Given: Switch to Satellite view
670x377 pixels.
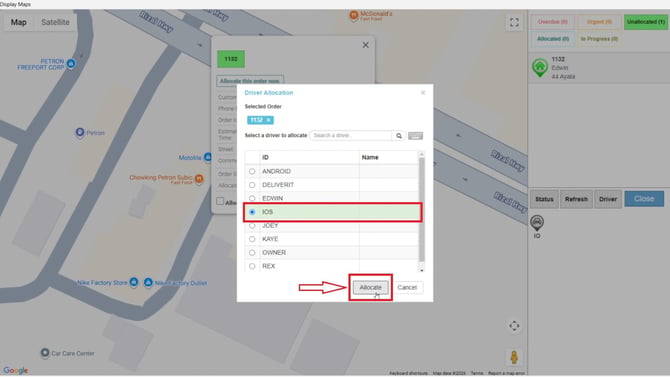Looking at the screenshot, I should tap(55, 22).
